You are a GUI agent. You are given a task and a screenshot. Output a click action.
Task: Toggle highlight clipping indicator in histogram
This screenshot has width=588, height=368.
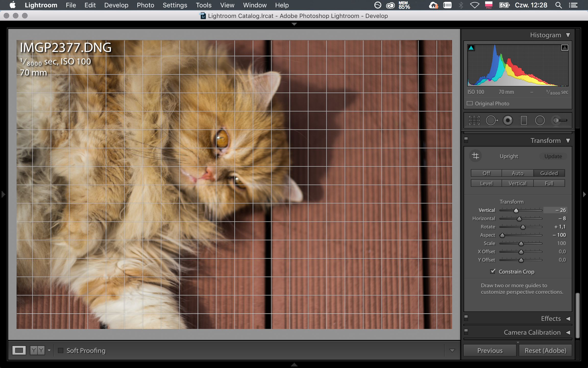click(565, 48)
